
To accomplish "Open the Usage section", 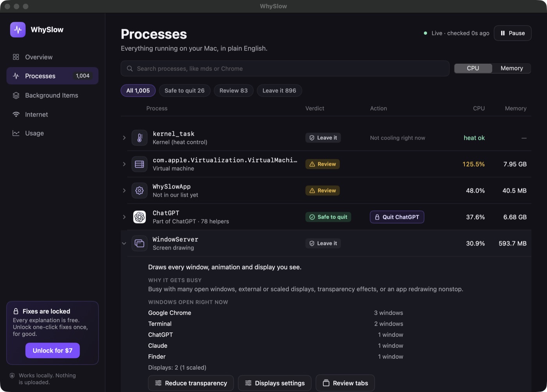I will coord(52,133).
